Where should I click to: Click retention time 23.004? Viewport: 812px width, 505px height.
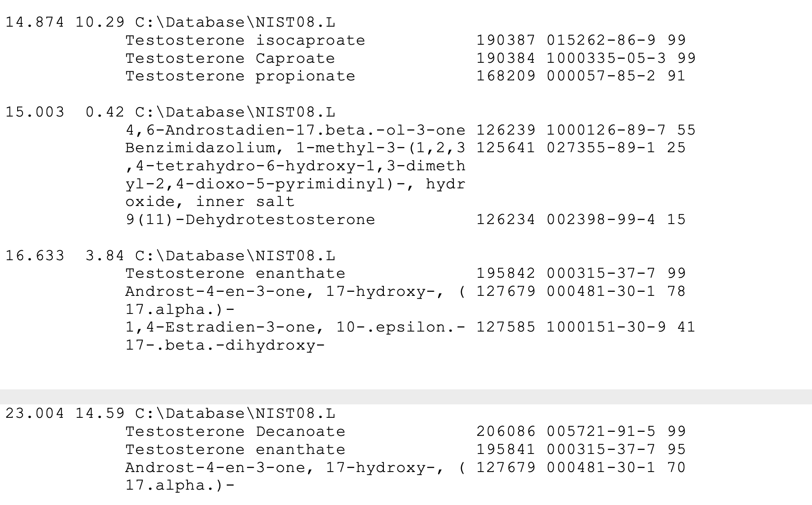point(35,413)
